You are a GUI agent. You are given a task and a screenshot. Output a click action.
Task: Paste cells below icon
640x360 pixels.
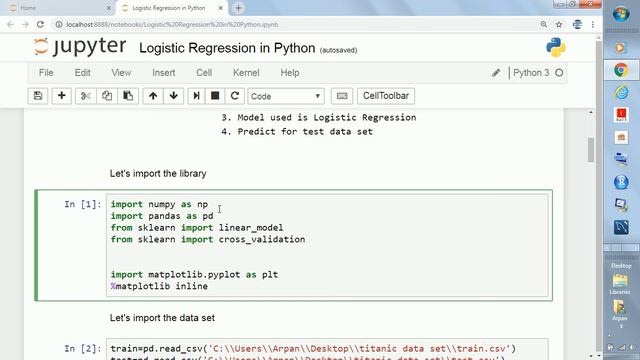pos(128,96)
